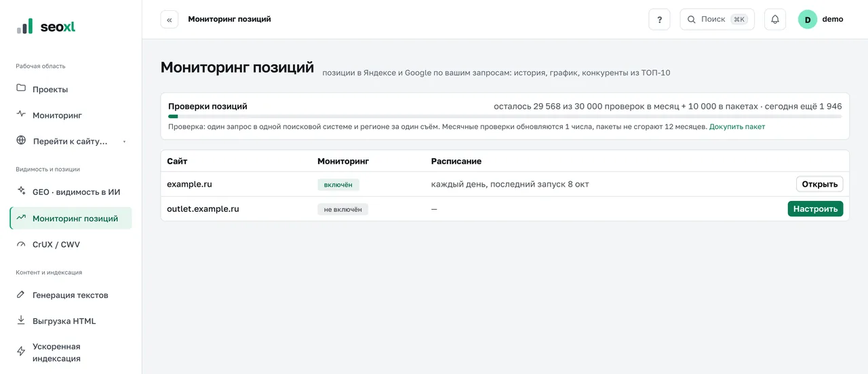
Task: Click the example.ru site name
Action: 189,184
